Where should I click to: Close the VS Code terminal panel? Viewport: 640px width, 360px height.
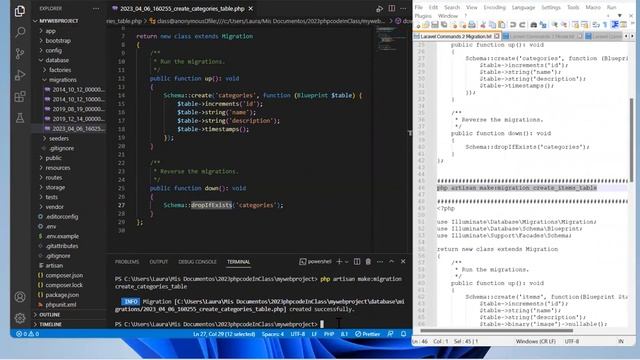[x=403, y=262]
